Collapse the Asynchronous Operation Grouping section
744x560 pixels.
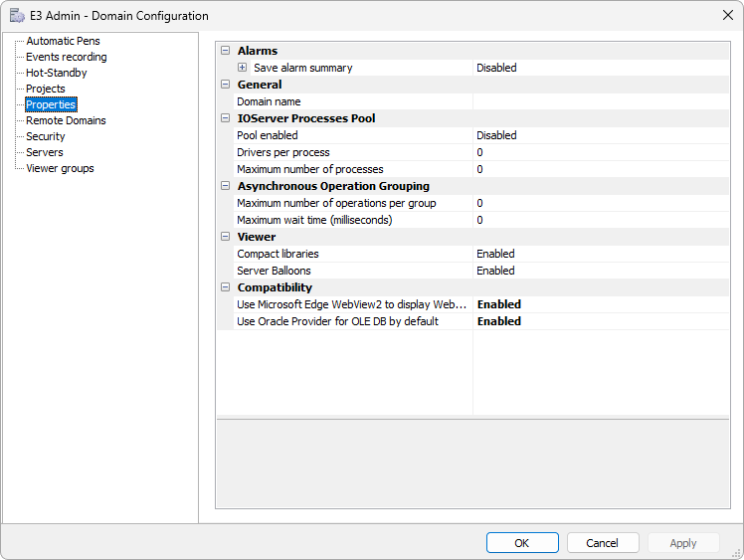[x=226, y=186]
